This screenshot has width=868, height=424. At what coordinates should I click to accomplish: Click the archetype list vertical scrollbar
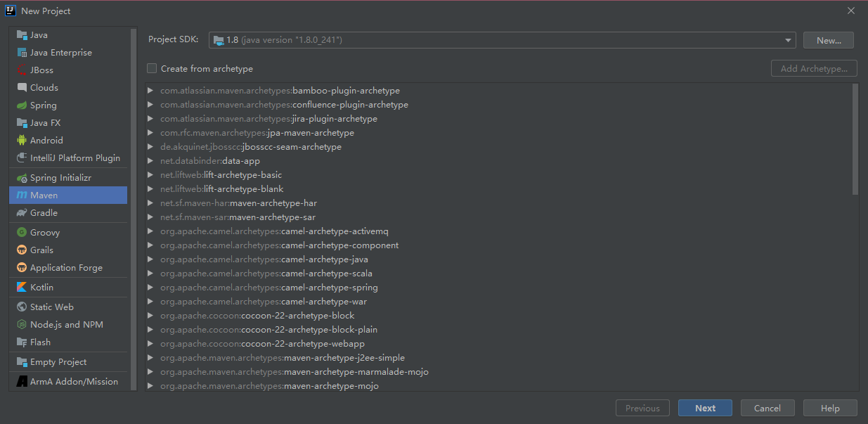[855, 139]
